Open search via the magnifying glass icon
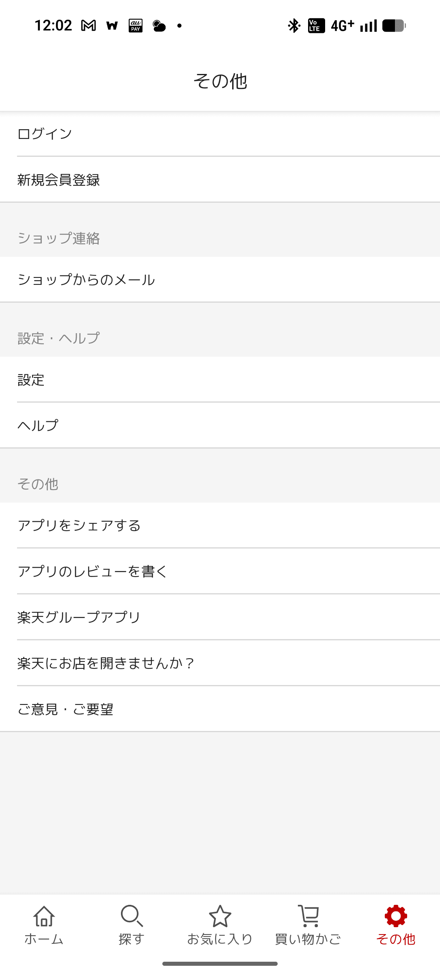The height and width of the screenshot is (980, 440). pos(132,917)
